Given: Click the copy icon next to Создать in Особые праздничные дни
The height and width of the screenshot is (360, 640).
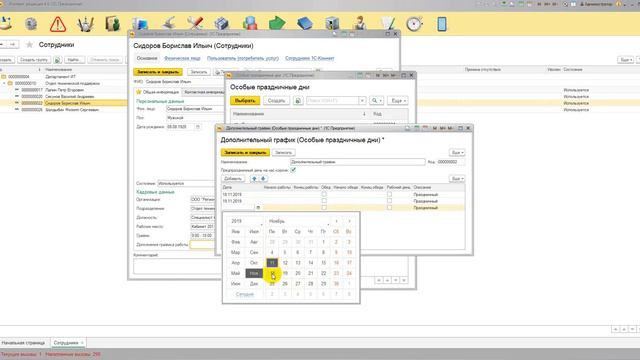Looking at the screenshot, I should [298, 100].
